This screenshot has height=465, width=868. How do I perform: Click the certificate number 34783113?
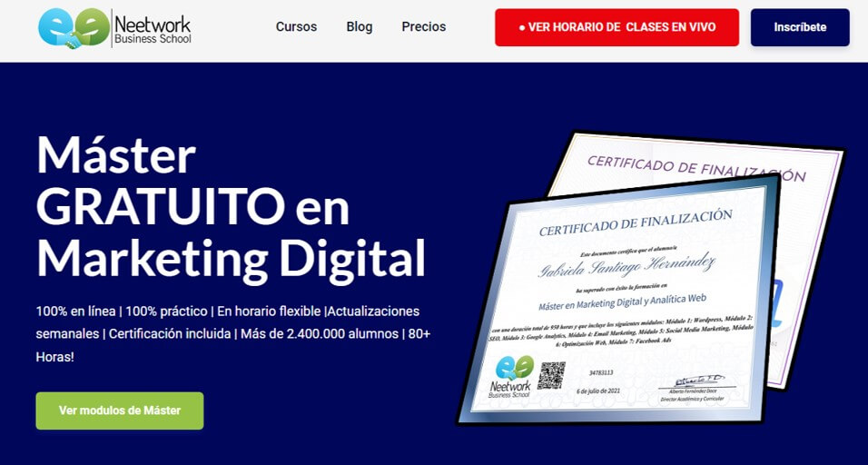601,372
